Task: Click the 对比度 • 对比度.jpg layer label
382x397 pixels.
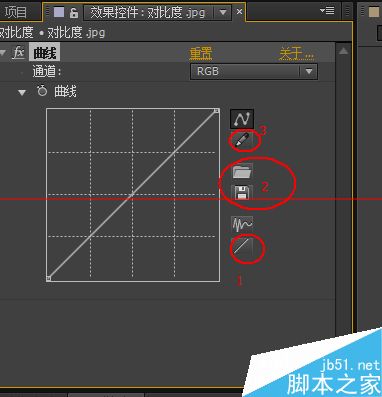Action: click(x=52, y=32)
